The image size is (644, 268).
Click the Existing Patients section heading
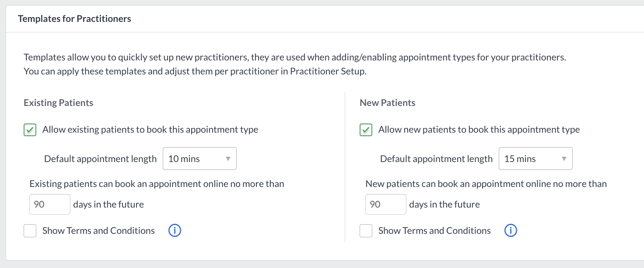(59, 103)
